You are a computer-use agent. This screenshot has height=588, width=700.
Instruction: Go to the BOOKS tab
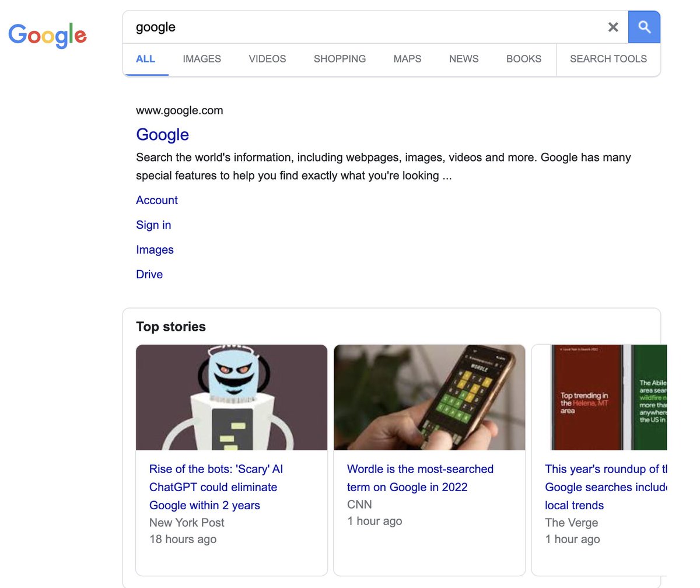(524, 59)
